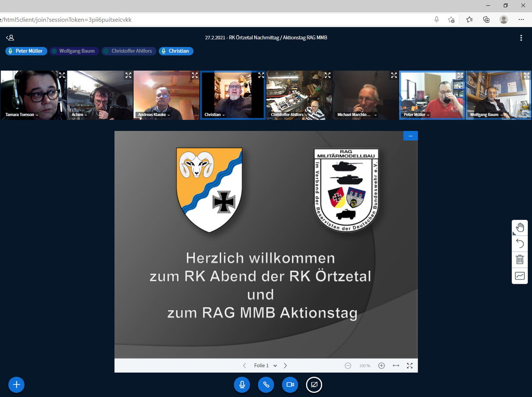Viewport: 532px width, 397px height.
Task: Click the Actions plus button
Action: [x=16, y=385]
